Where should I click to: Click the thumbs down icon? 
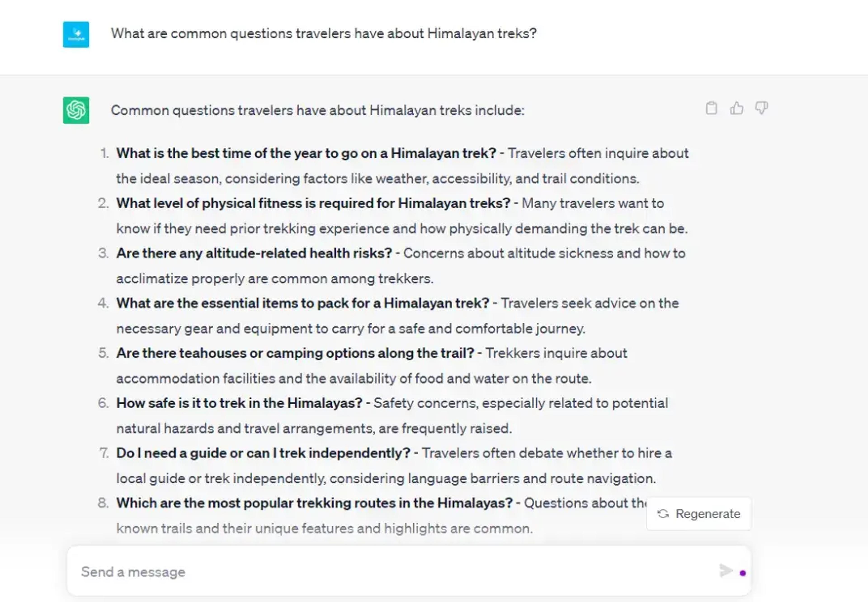(761, 108)
